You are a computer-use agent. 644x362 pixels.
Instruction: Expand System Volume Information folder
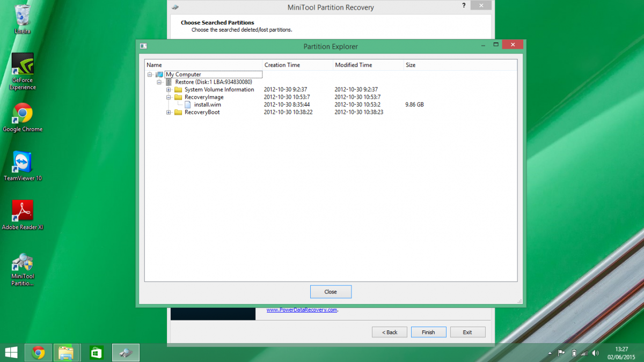coord(169,90)
